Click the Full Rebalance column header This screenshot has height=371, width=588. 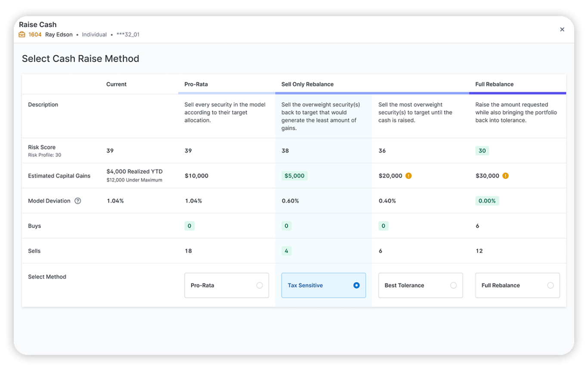pos(495,84)
